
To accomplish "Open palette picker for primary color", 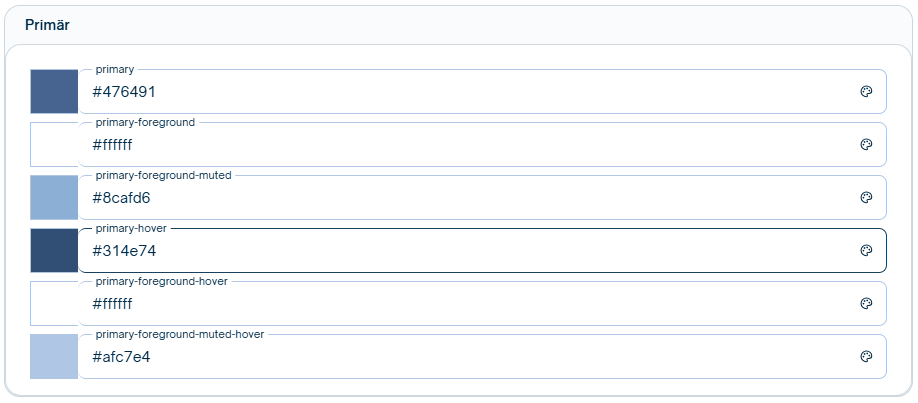I will [866, 91].
